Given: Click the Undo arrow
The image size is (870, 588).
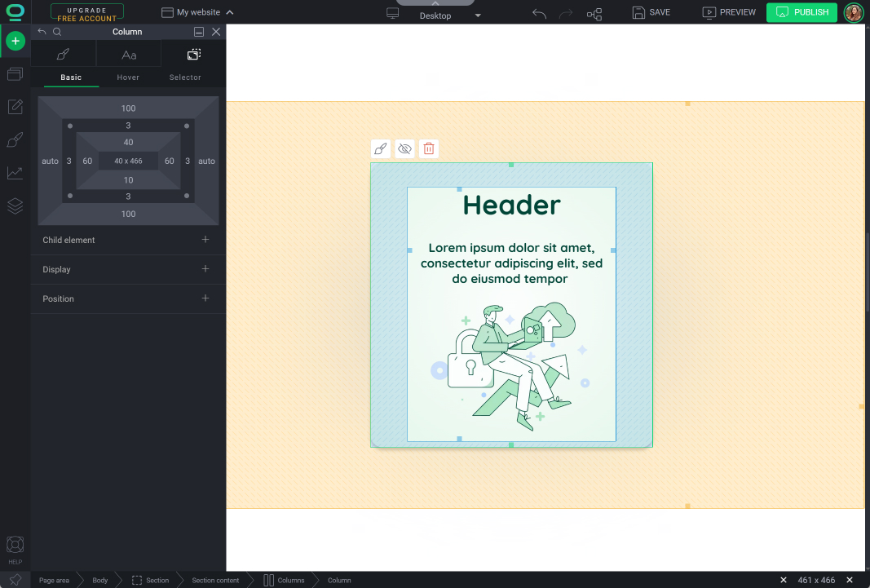Looking at the screenshot, I should (x=539, y=13).
